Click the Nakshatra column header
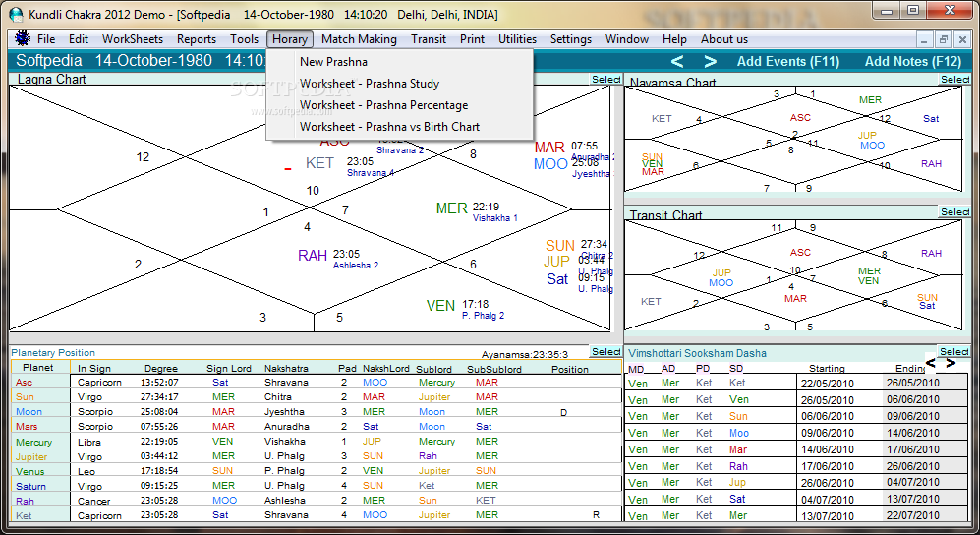This screenshot has height=535, width=980. pyautogui.click(x=286, y=369)
